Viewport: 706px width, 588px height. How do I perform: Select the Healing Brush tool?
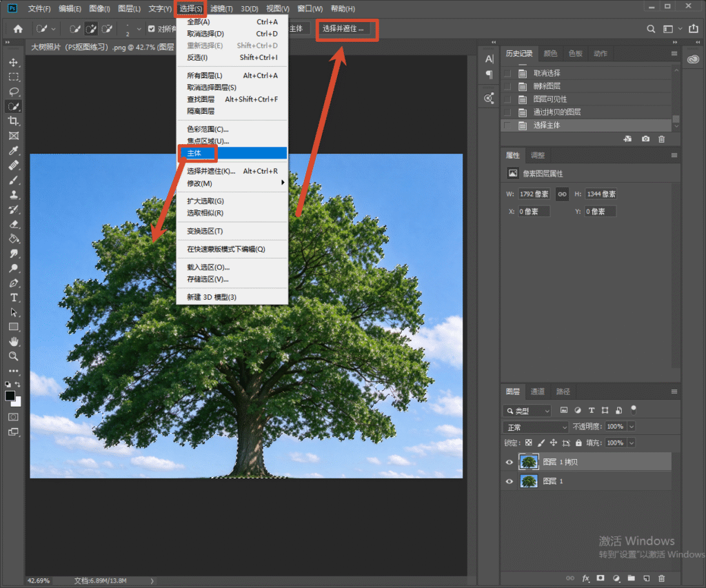tap(14, 165)
